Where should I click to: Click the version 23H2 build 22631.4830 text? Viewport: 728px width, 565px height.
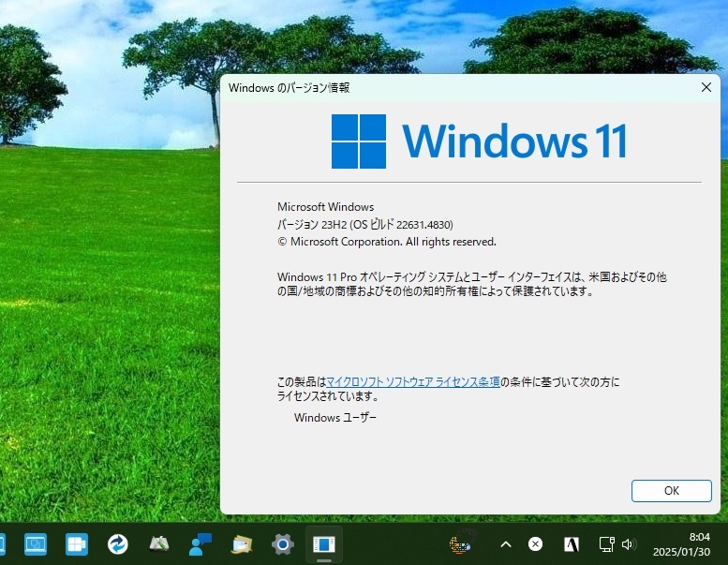[x=364, y=225]
